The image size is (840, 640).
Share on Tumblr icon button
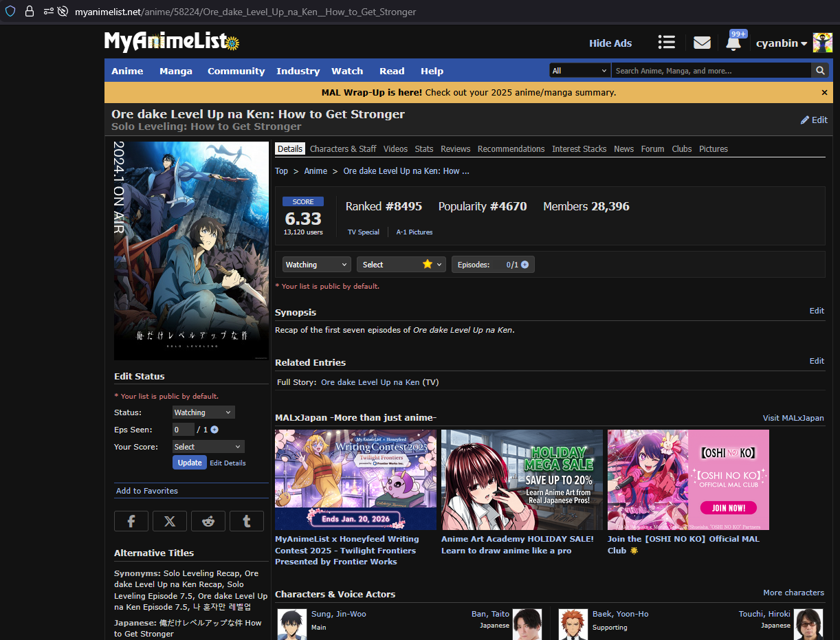247,521
